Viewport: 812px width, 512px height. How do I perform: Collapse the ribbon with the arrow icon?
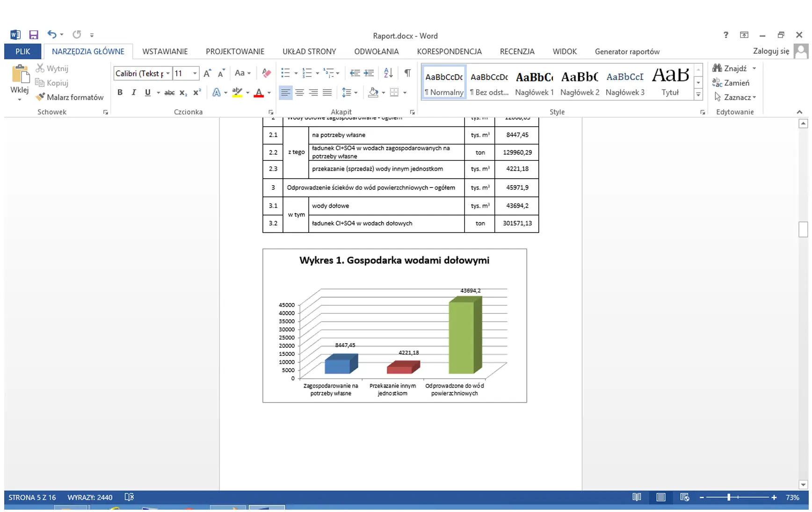point(799,112)
